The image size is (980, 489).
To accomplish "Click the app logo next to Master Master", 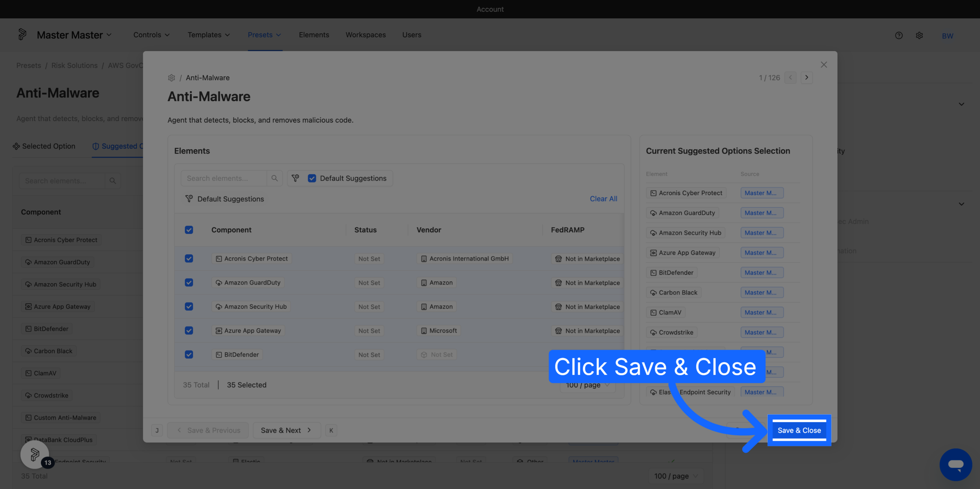I will pyautogui.click(x=23, y=35).
